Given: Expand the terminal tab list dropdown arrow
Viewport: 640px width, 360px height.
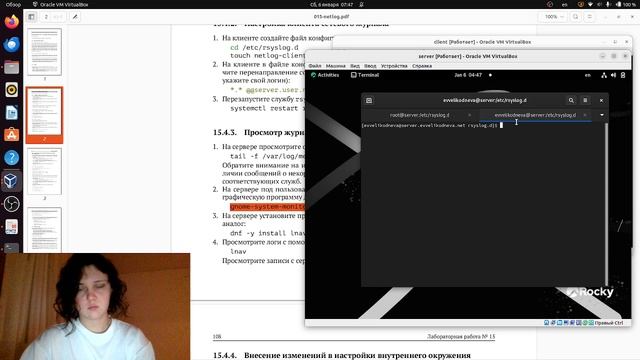Looking at the screenshot, I should click(602, 115).
